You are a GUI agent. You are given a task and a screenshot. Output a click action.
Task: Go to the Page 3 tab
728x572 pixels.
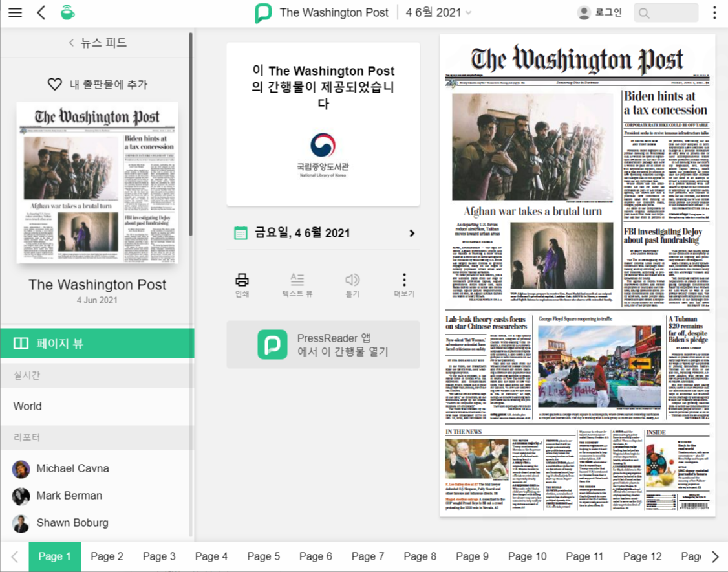pos(159,556)
